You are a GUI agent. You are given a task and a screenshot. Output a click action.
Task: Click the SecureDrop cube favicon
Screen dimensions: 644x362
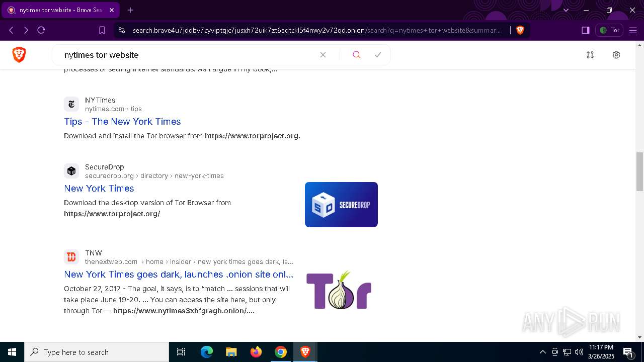click(71, 171)
